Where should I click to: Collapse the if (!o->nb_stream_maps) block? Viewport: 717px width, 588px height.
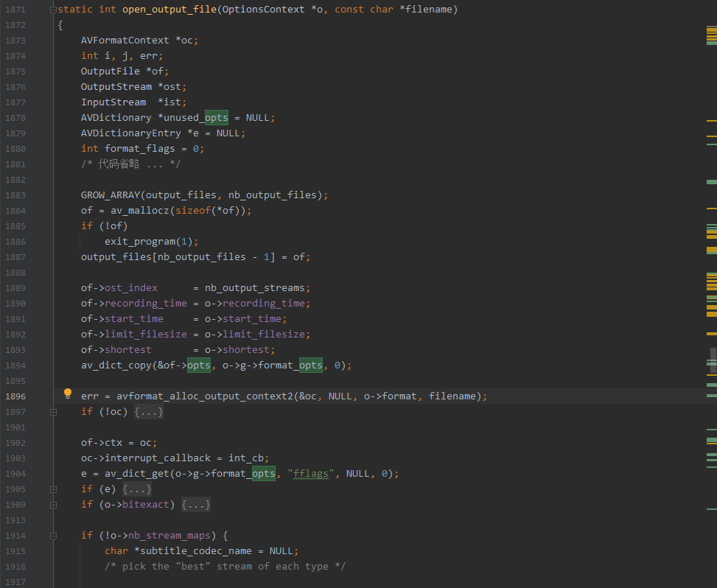tap(53, 536)
